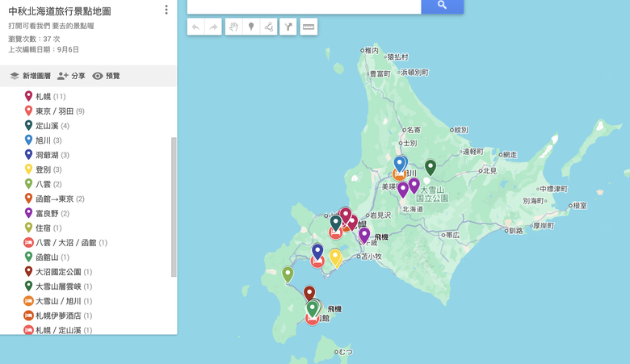This screenshot has width=630, height=364.
Task: Select the hand pan tool
Action: pos(234,27)
